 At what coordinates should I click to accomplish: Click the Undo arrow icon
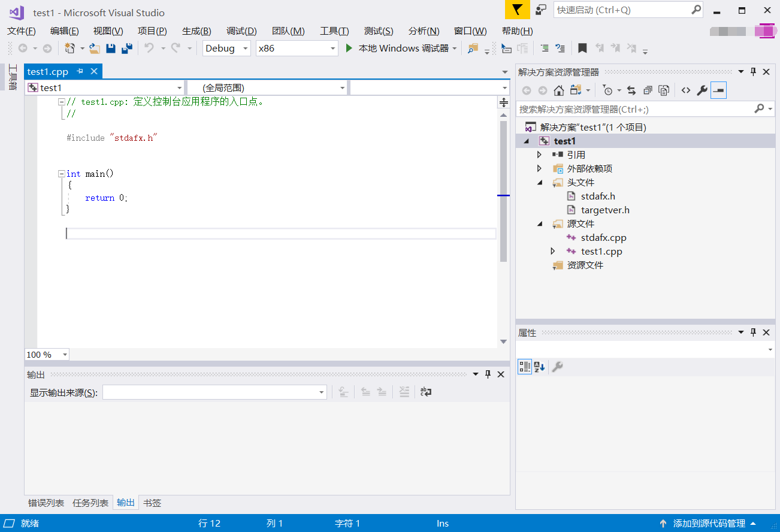149,48
